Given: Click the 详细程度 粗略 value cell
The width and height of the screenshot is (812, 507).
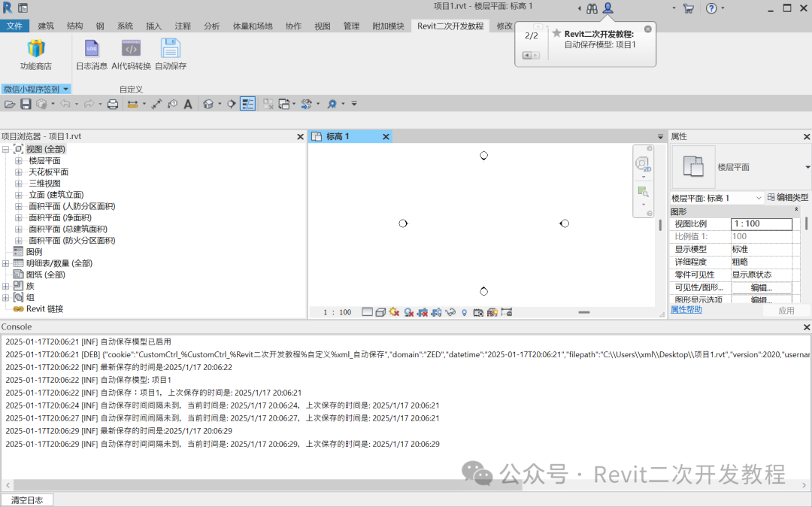Looking at the screenshot, I should 761,262.
